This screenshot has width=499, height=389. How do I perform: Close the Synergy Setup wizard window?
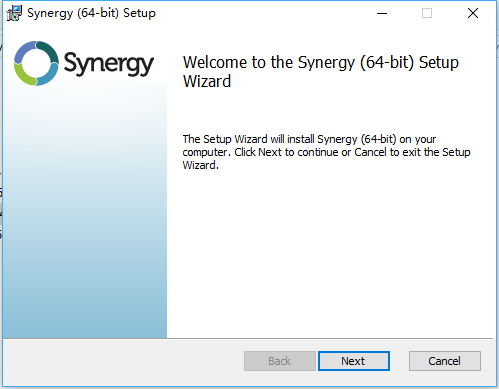tap(473, 13)
